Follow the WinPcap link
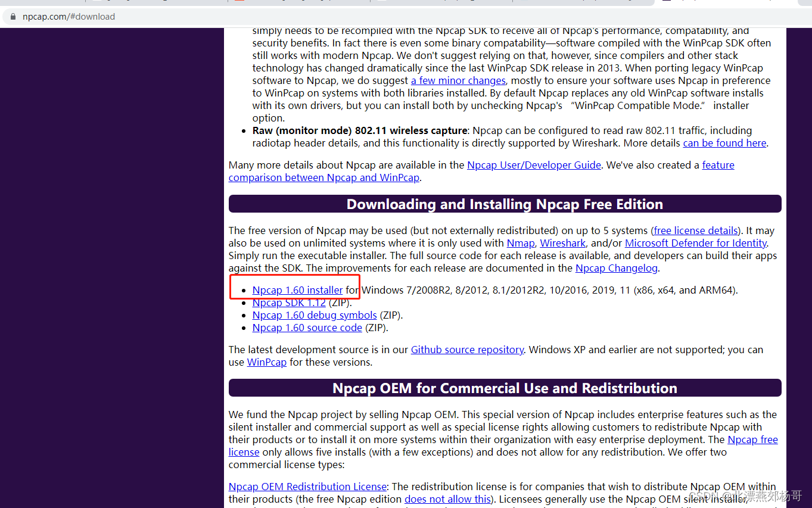812x508 pixels. pyautogui.click(x=267, y=362)
